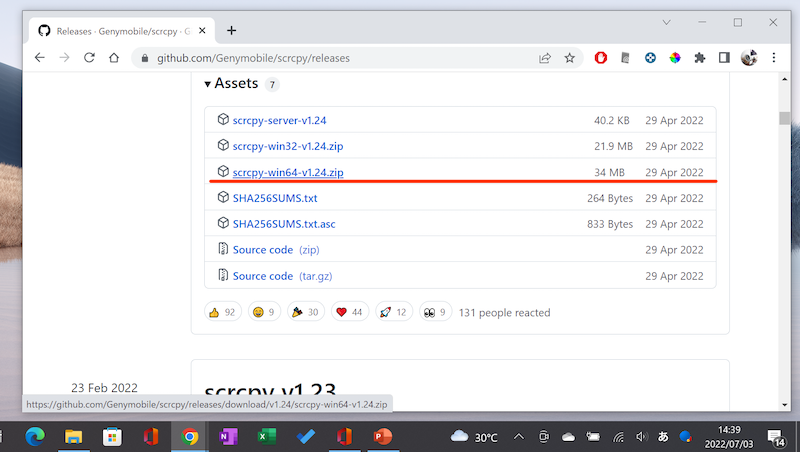Viewport: 800px width, 452px height.
Task: Open Chrome's three-dot menu
Action: pos(774,58)
